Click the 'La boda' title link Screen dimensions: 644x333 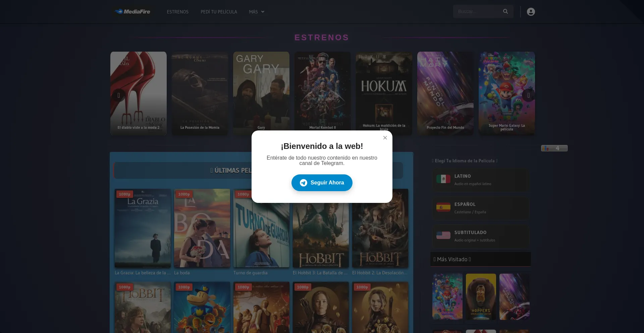pyautogui.click(x=182, y=273)
